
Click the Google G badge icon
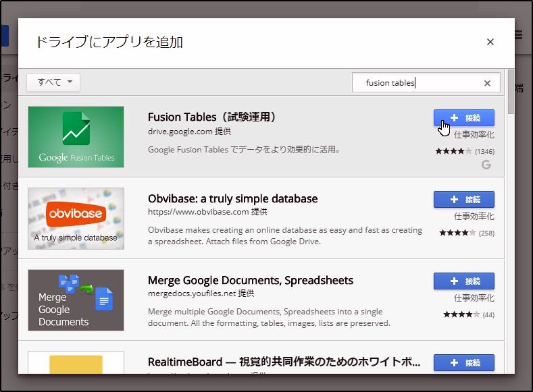[x=486, y=165]
